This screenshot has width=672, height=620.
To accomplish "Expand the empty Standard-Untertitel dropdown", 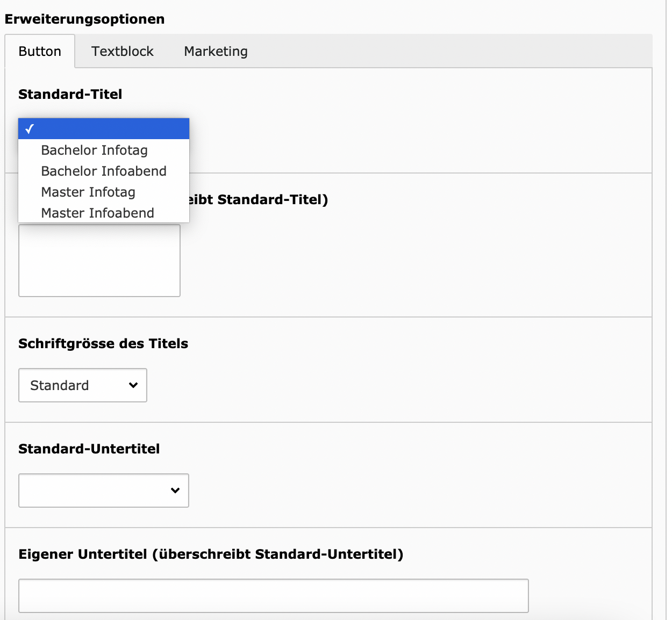I will click(x=104, y=491).
